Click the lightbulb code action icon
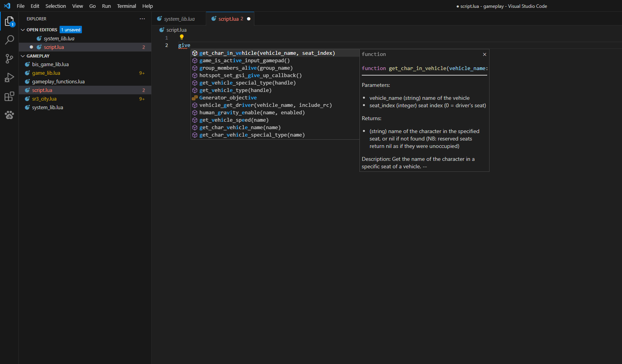This screenshot has width=622, height=364. click(181, 37)
